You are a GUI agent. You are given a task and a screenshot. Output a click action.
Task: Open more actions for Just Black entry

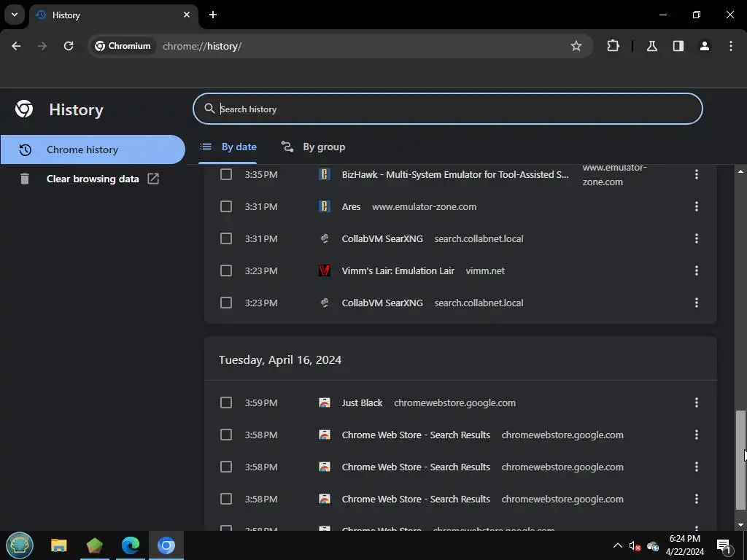697,402
